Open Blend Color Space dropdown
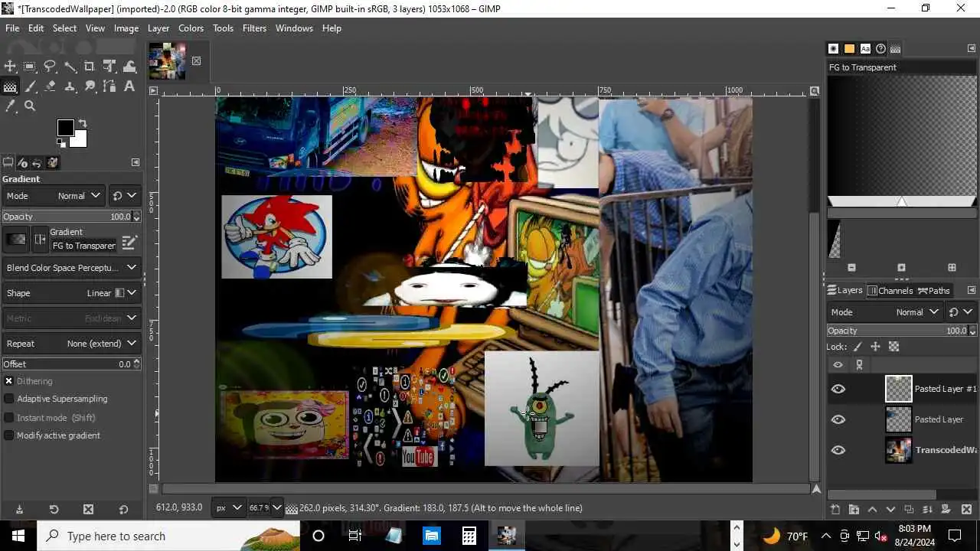This screenshot has width=980, height=551. (x=71, y=268)
